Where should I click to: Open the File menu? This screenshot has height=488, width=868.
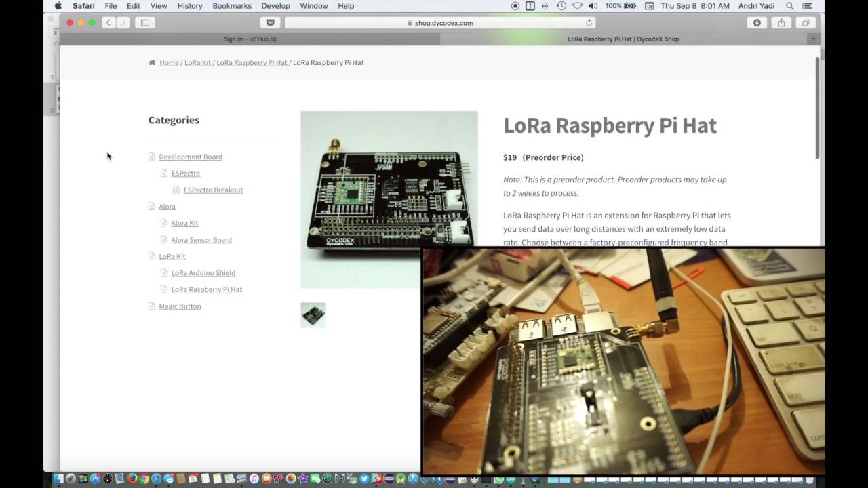click(111, 6)
